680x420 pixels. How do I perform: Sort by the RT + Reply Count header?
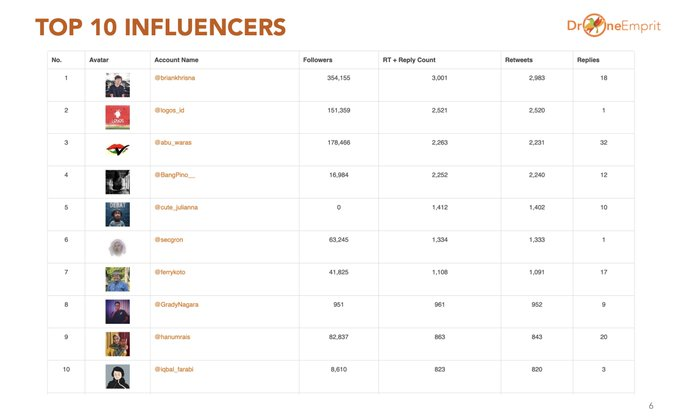tap(408, 60)
